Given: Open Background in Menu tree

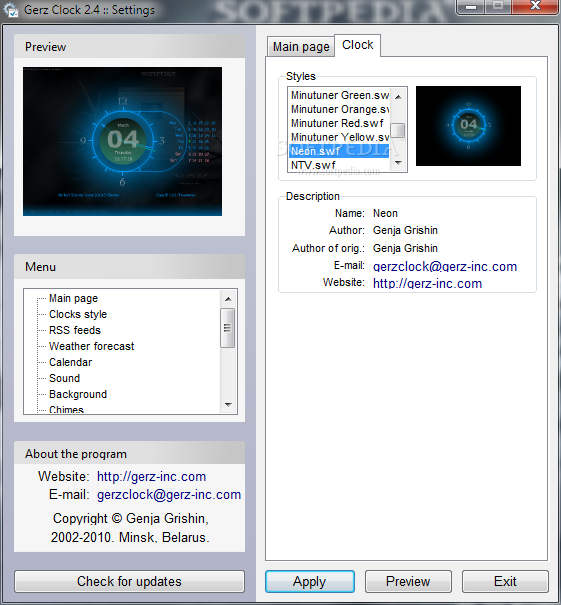Looking at the screenshot, I should 78,394.
